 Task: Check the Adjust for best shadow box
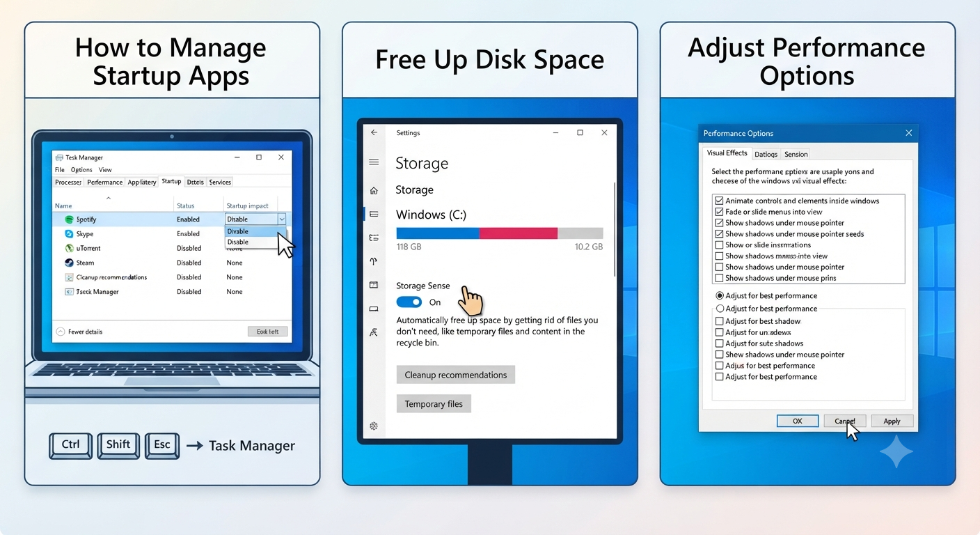(x=719, y=321)
